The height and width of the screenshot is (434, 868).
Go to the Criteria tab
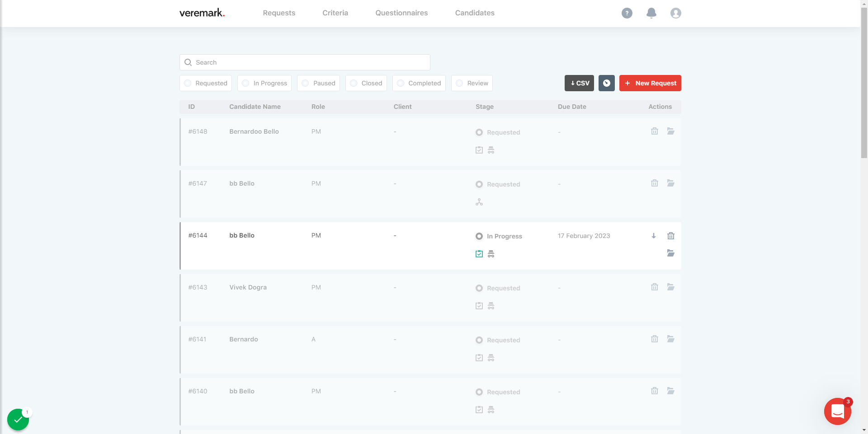tap(335, 13)
